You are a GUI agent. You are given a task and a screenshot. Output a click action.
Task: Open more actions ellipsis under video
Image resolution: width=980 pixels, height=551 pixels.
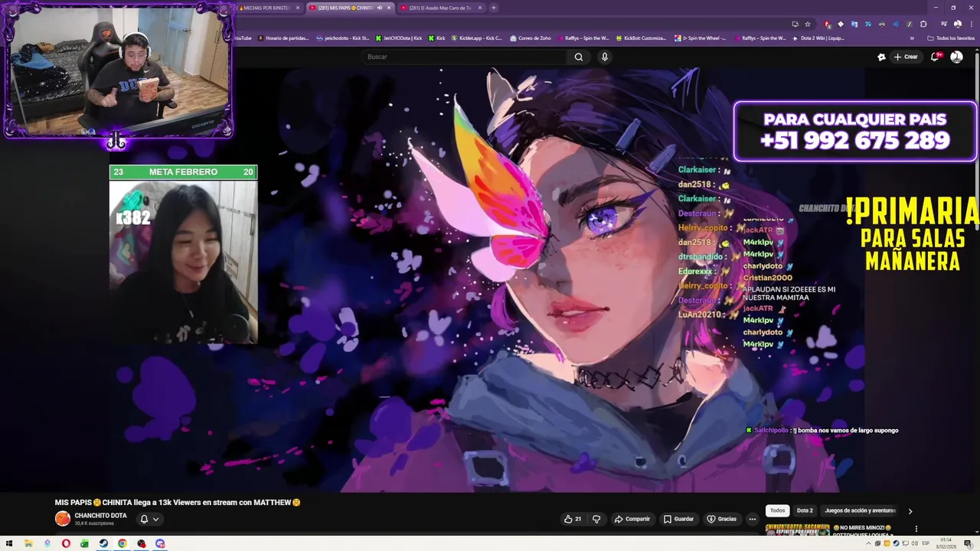point(752,519)
